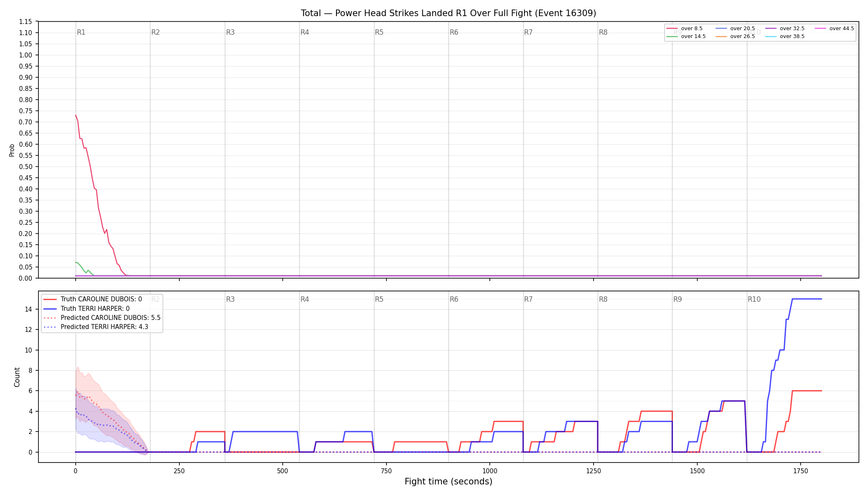Click the 1.15 tick on the Prob axis
This screenshot has width=868, height=496.
click(x=26, y=21)
